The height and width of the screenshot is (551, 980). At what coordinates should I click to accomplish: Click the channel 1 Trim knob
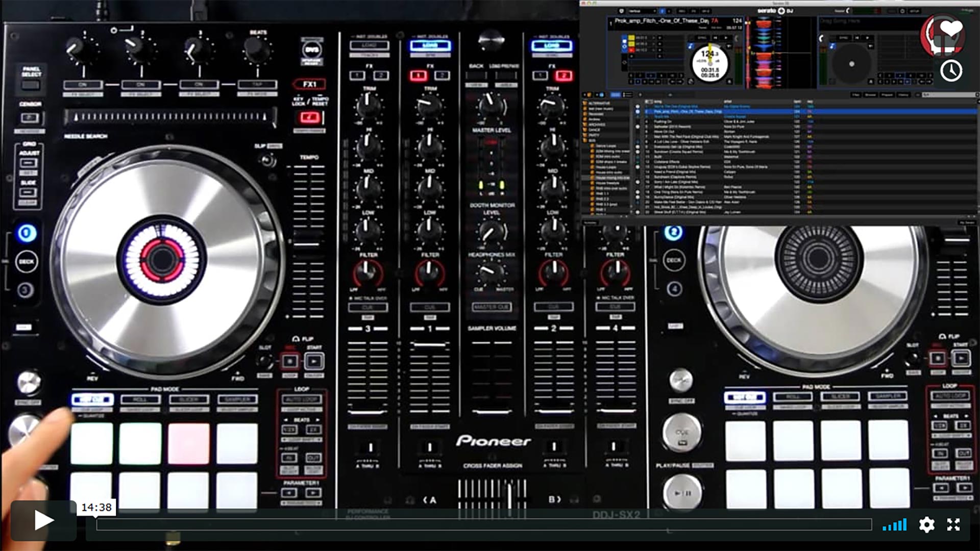click(429, 106)
